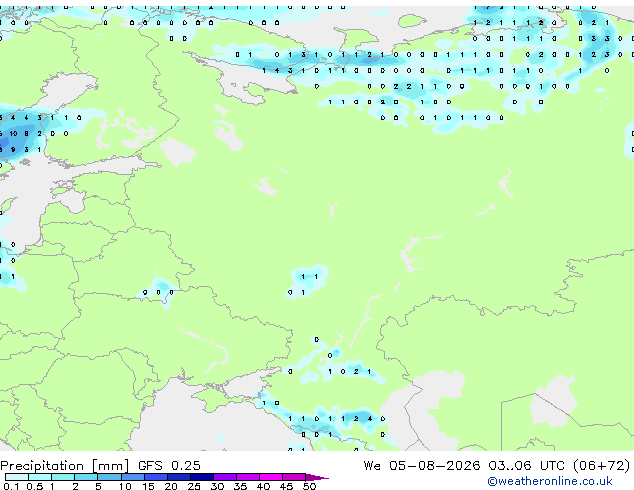Select the 40 mm magenta legend swatch
This screenshot has height=490, width=634.
(x=271, y=477)
